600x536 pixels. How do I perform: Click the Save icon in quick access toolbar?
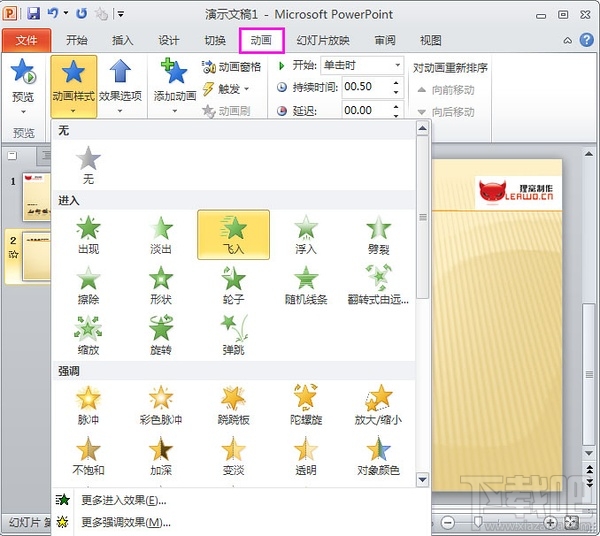point(34,14)
